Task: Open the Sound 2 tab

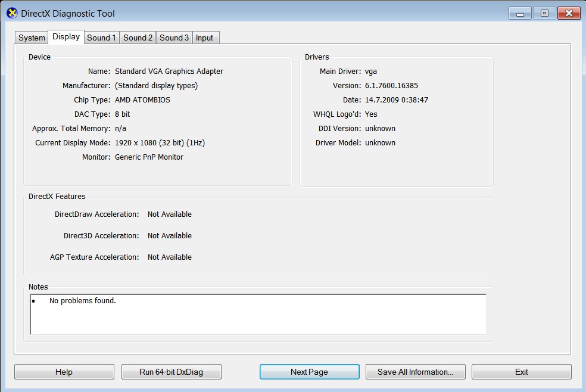Action: (138, 38)
